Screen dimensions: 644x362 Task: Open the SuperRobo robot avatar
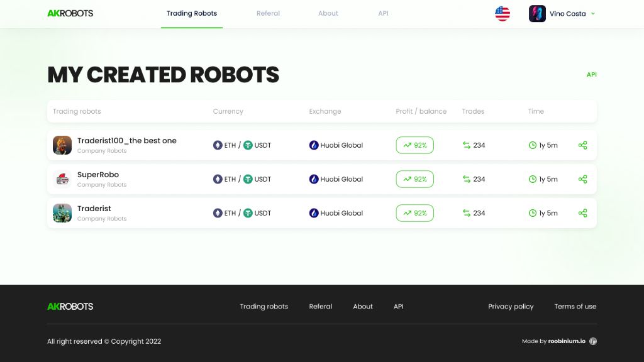point(62,179)
